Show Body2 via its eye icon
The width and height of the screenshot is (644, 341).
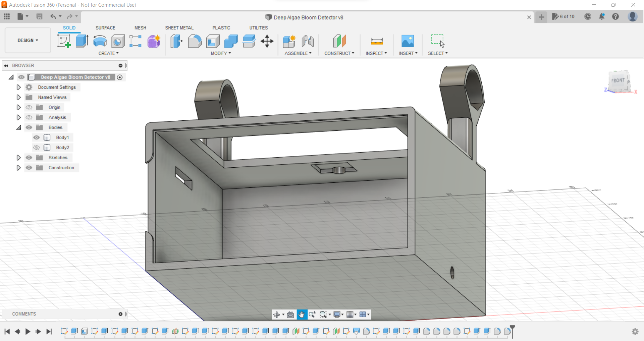(x=37, y=148)
